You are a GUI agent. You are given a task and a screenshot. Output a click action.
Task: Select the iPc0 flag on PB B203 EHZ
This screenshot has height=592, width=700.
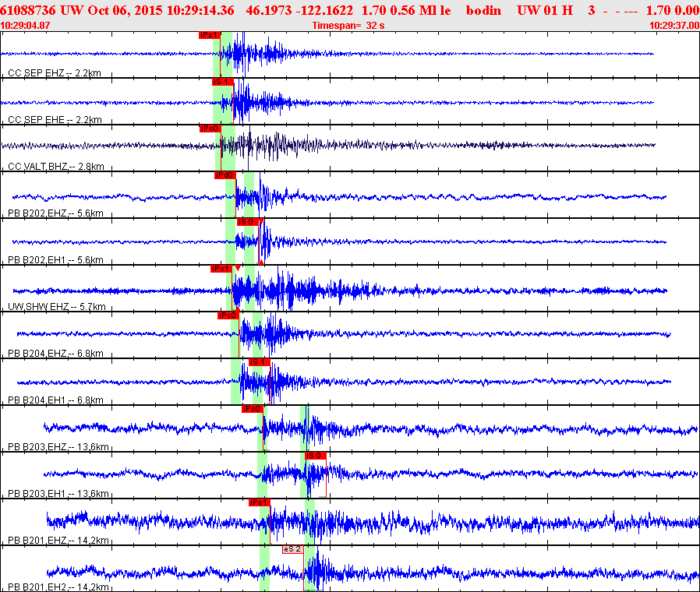point(253,409)
